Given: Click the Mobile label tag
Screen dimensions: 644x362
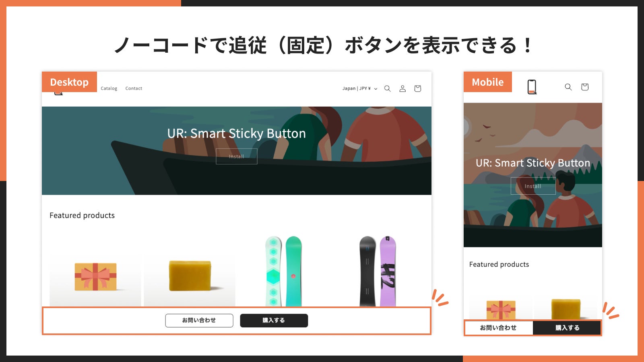Looking at the screenshot, I should point(488,82).
